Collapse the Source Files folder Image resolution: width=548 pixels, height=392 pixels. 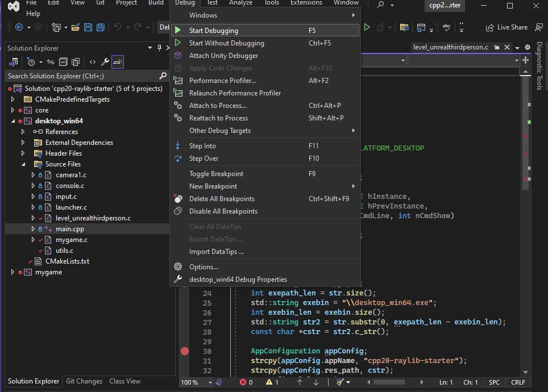23,164
